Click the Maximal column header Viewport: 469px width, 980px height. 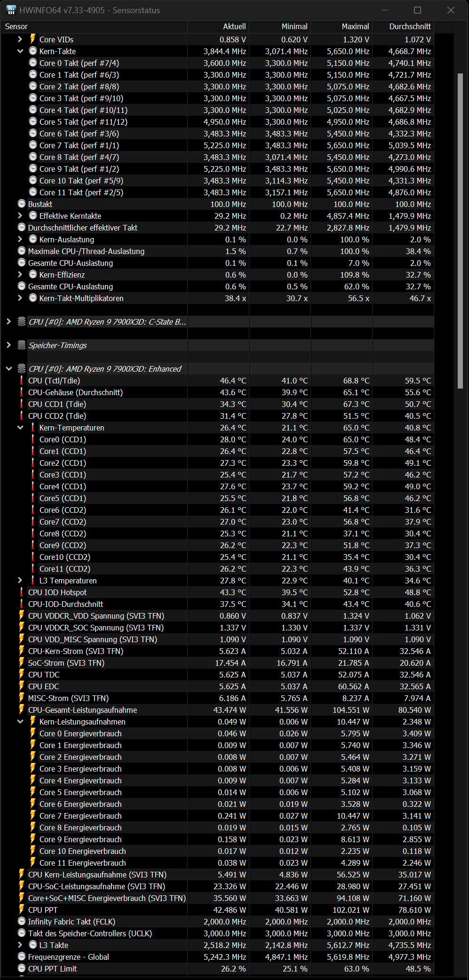pos(342,27)
